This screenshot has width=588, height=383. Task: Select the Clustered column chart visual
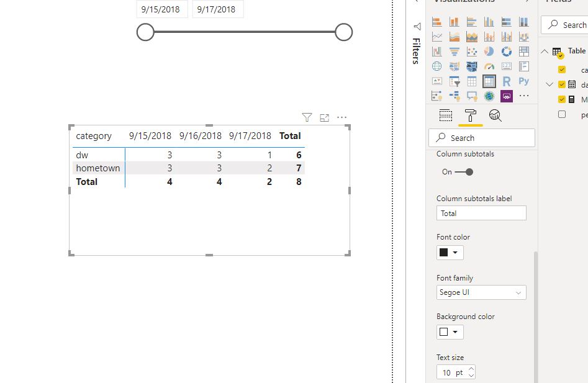click(x=489, y=22)
